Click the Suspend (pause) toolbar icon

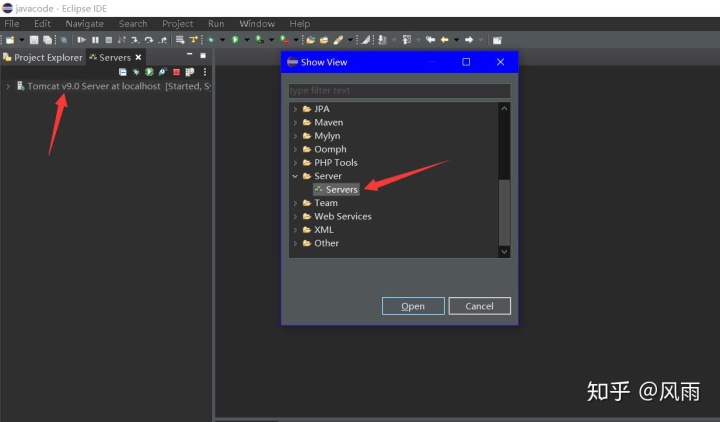(x=95, y=40)
